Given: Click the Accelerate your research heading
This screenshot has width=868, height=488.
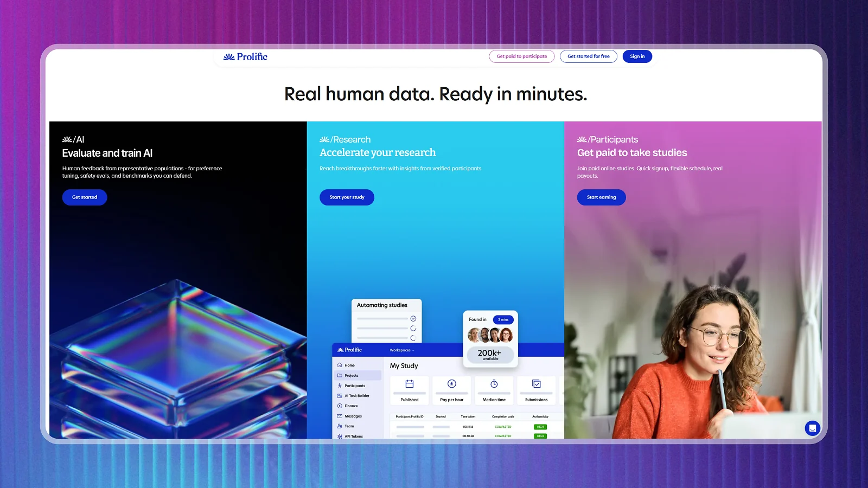Looking at the screenshot, I should point(378,152).
